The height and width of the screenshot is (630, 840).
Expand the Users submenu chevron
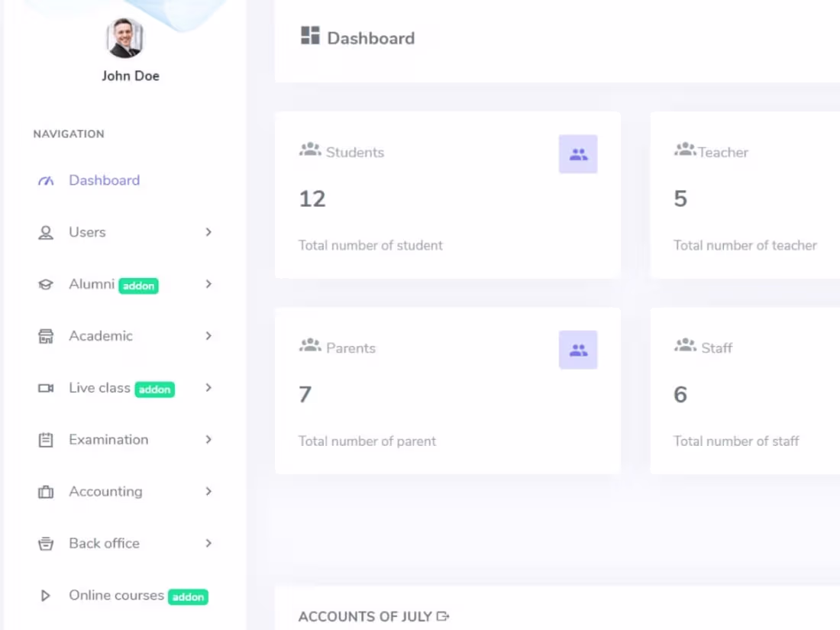click(x=208, y=232)
